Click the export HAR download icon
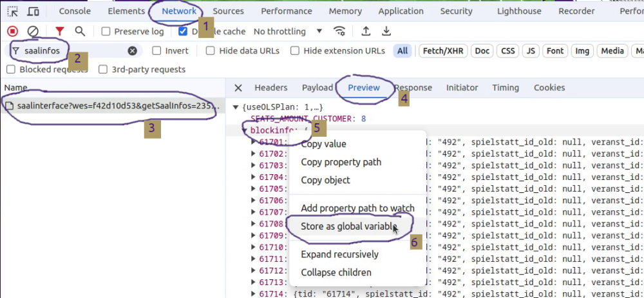The height and width of the screenshot is (298, 644). [x=386, y=31]
